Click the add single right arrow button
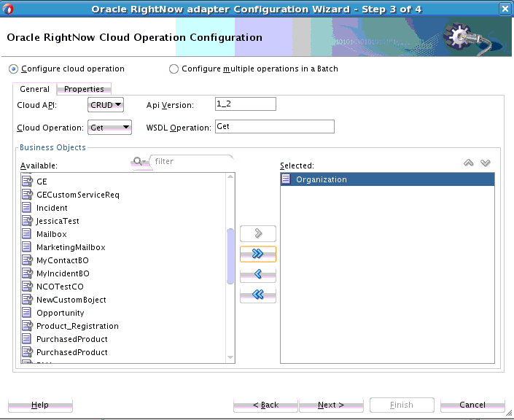This screenshot has height=420, width=514. click(258, 233)
